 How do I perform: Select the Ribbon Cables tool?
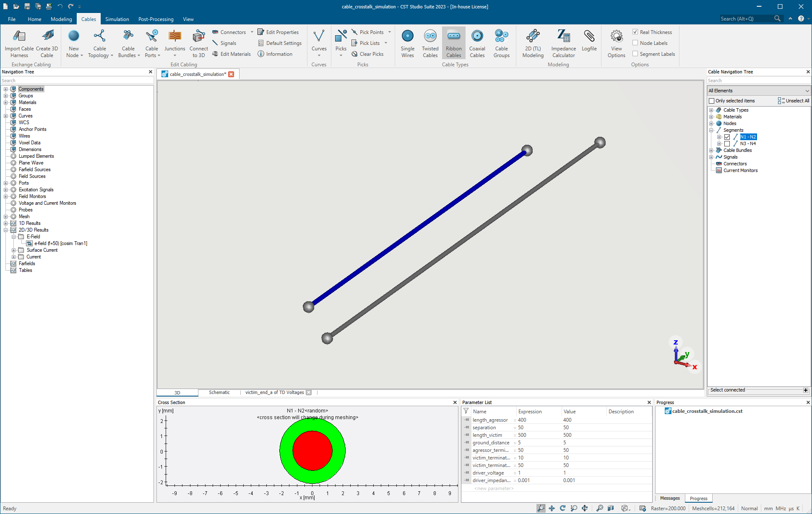pos(453,42)
